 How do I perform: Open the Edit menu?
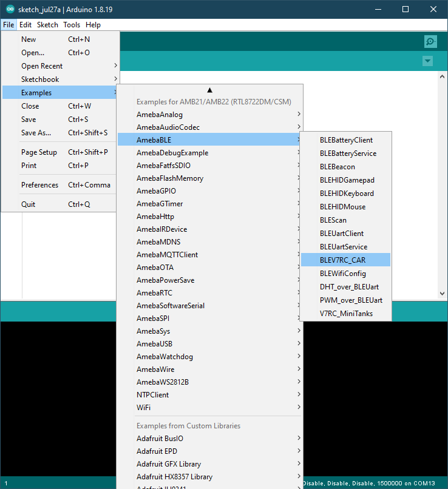coord(25,25)
